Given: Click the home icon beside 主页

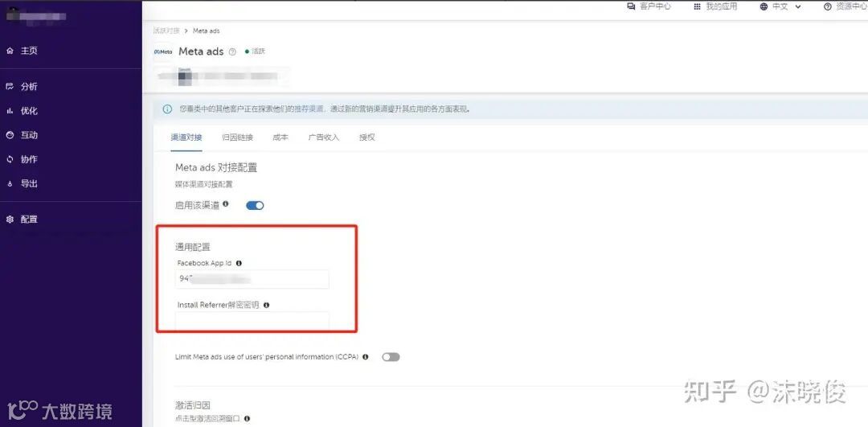Looking at the screenshot, I should tap(10, 51).
